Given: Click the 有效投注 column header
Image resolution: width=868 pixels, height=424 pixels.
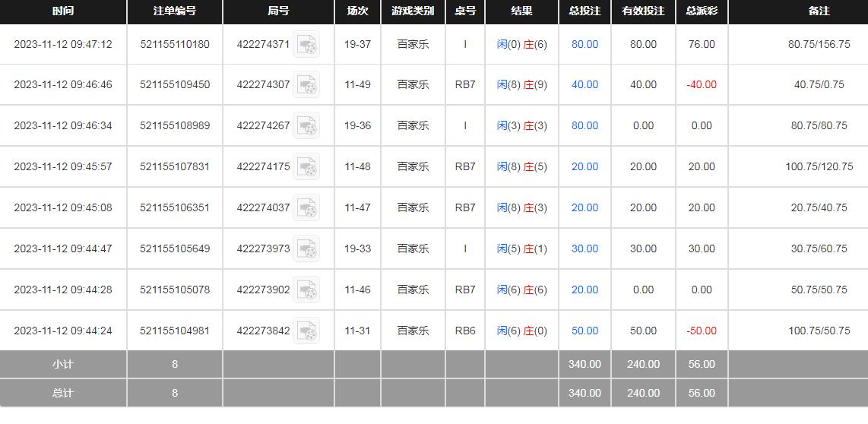Looking at the screenshot, I should pos(643,11).
